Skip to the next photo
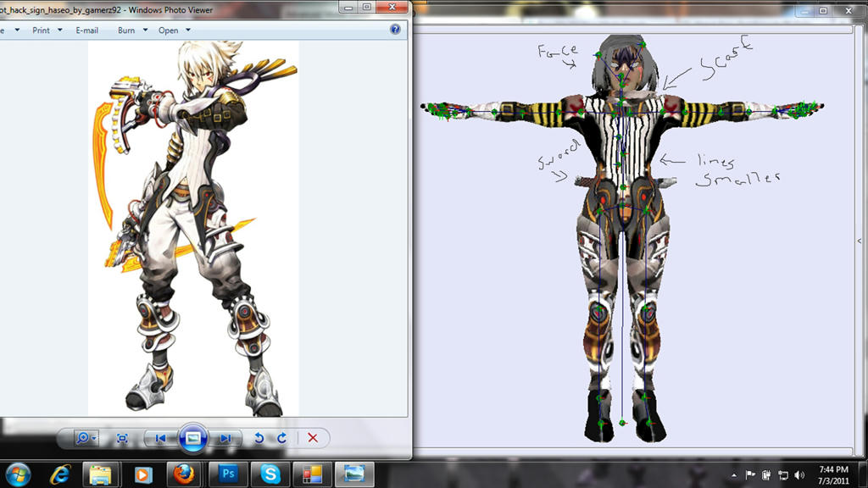Image resolution: width=868 pixels, height=488 pixels. coord(225,438)
